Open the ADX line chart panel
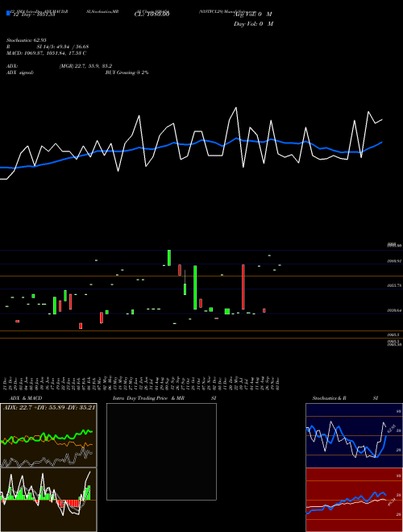 point(48,435)
